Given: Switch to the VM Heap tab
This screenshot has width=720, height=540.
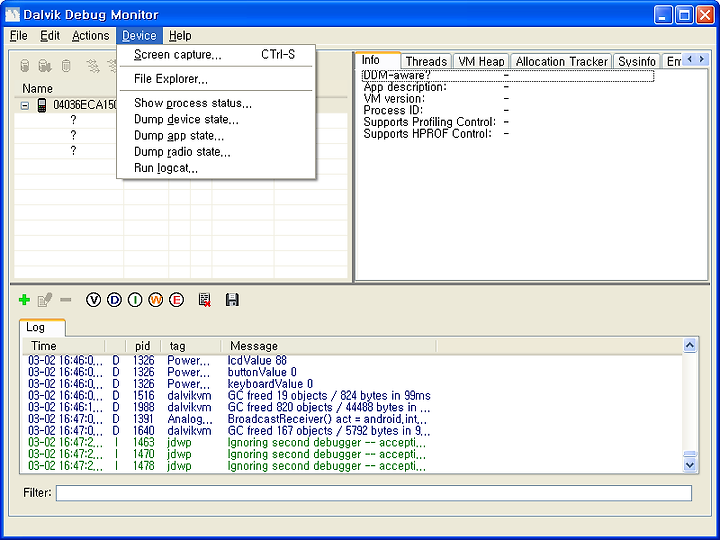Looking at the screenshot, I should click(x=481, y=61).
